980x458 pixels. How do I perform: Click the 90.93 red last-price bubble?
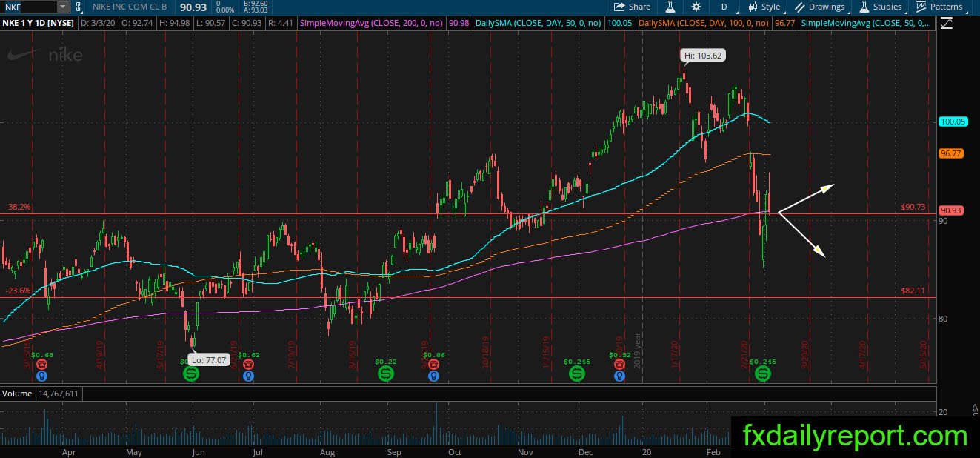[950, 210]
